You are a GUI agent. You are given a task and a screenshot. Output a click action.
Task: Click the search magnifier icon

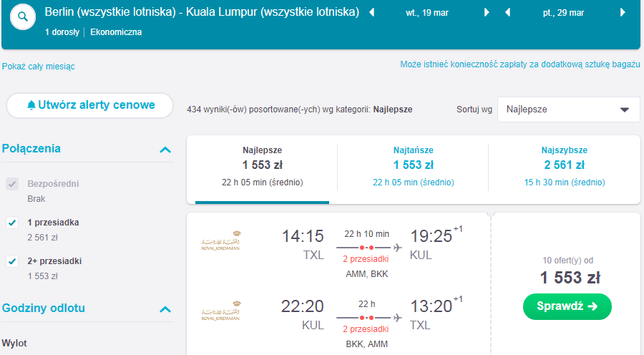23,17
